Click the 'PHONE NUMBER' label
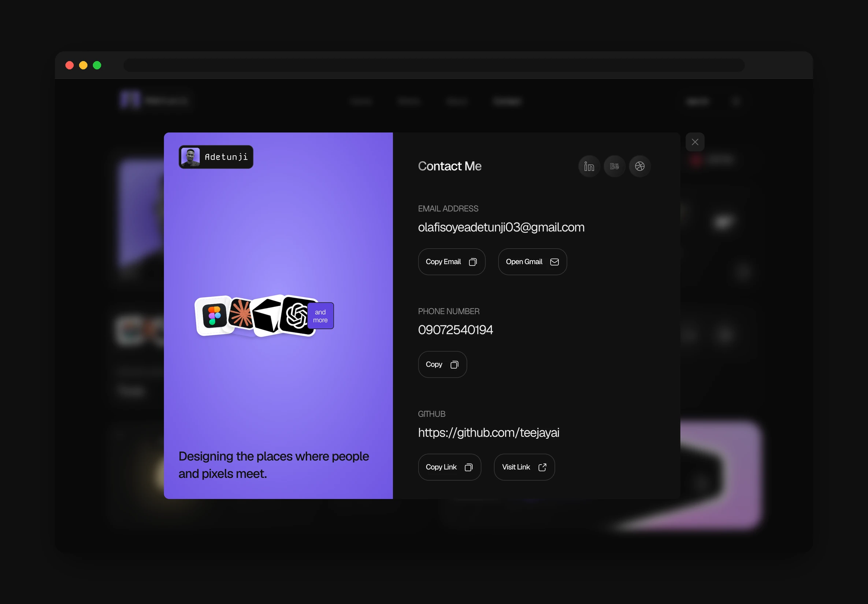Viewport: 868px width, 604px height. (x=449, y=311)
